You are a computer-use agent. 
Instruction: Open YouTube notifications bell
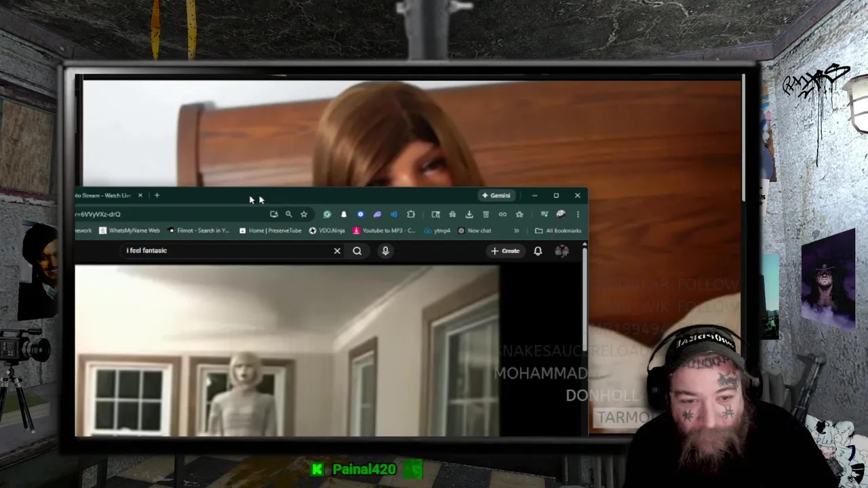click(538, 251)
